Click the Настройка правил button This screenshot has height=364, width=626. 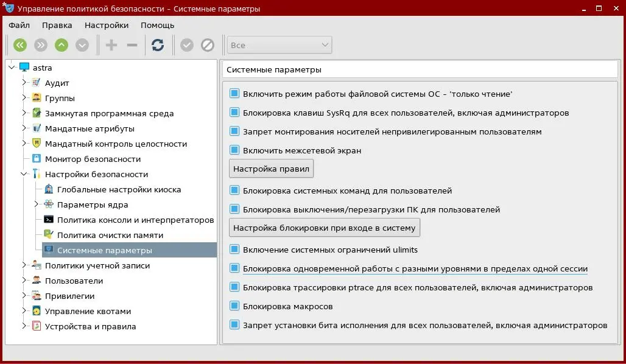coord(271,169)
